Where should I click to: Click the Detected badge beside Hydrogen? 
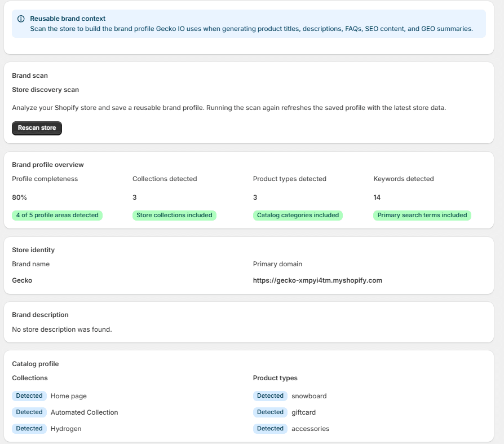tap(29, 429)
